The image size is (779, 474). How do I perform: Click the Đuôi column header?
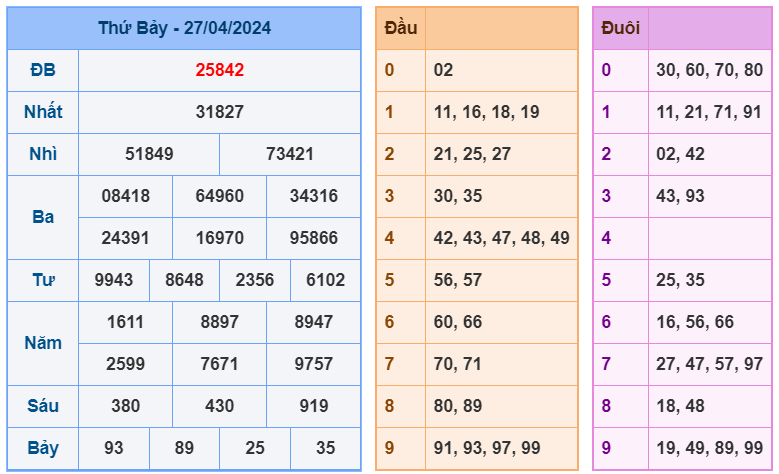coord(621,28)
